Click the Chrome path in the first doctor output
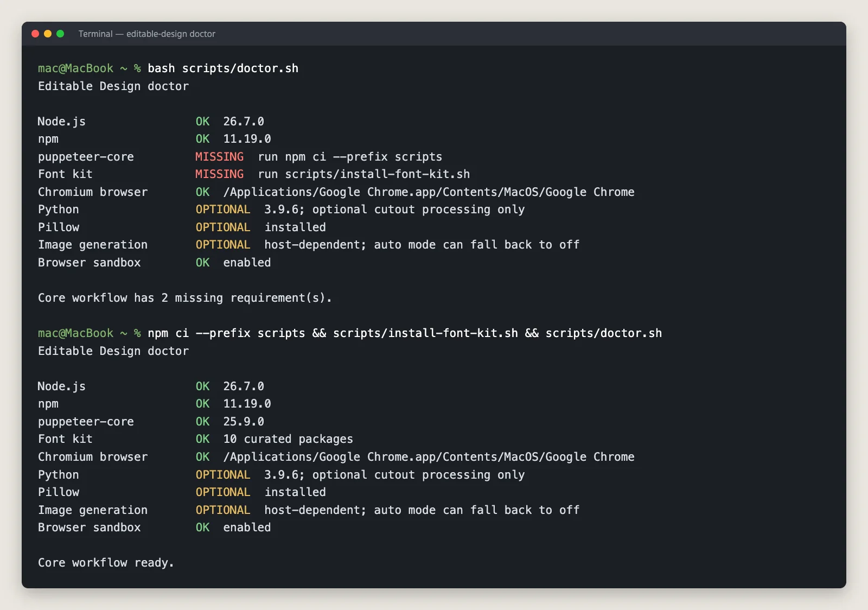The image size is (868, 610). tap(429, 192)
